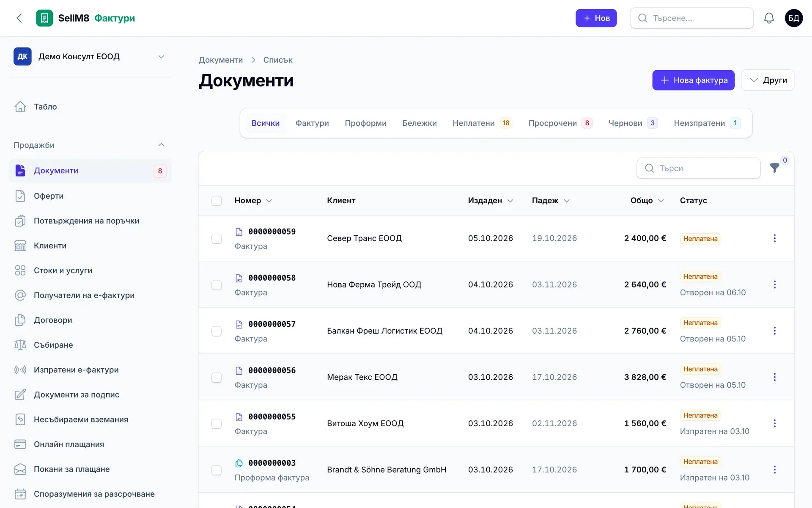
Task: Collapse the Продажби section
Action: point(161,145)
